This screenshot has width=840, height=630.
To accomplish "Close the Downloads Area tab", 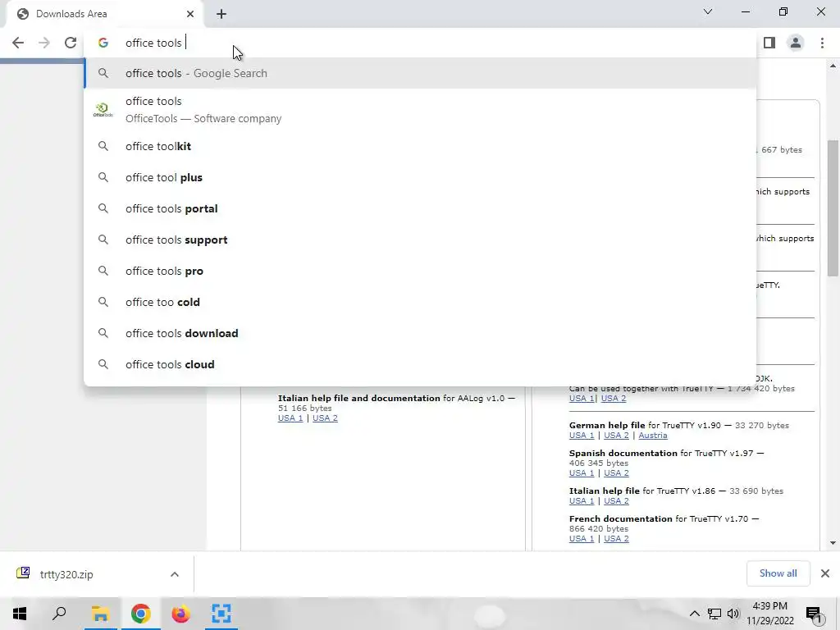I will (x=190, y=14).
